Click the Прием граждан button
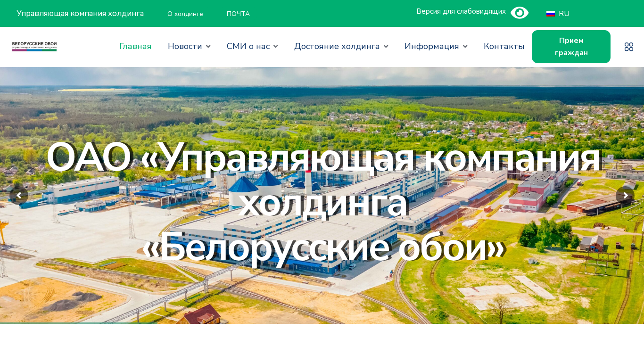 571,47
